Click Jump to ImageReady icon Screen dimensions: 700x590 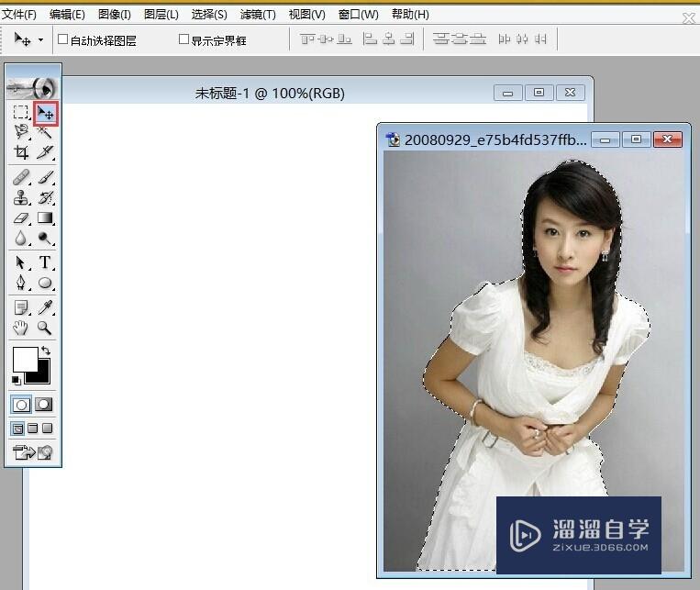pyautogui.click(x=33, y=452)
